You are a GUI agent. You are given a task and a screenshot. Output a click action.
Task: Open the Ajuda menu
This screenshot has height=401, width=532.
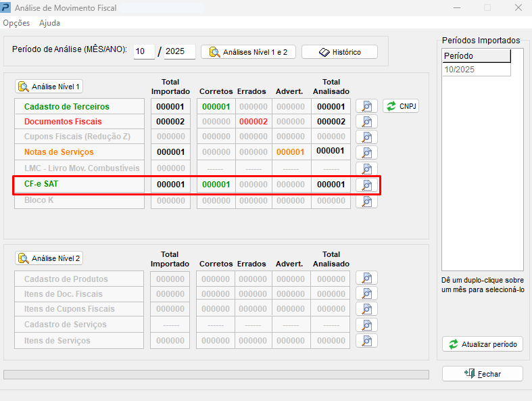tap(49, 23)
